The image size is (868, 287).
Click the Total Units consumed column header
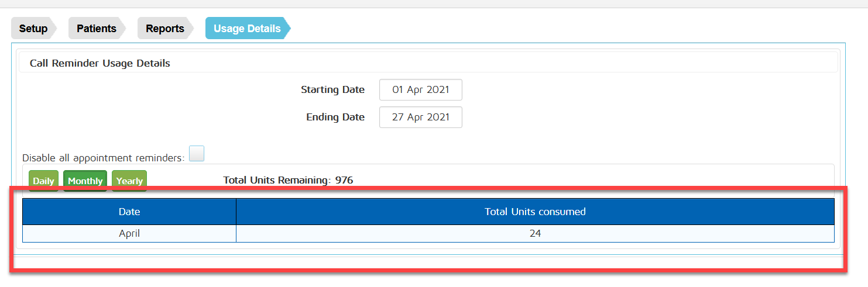(535, 212)
